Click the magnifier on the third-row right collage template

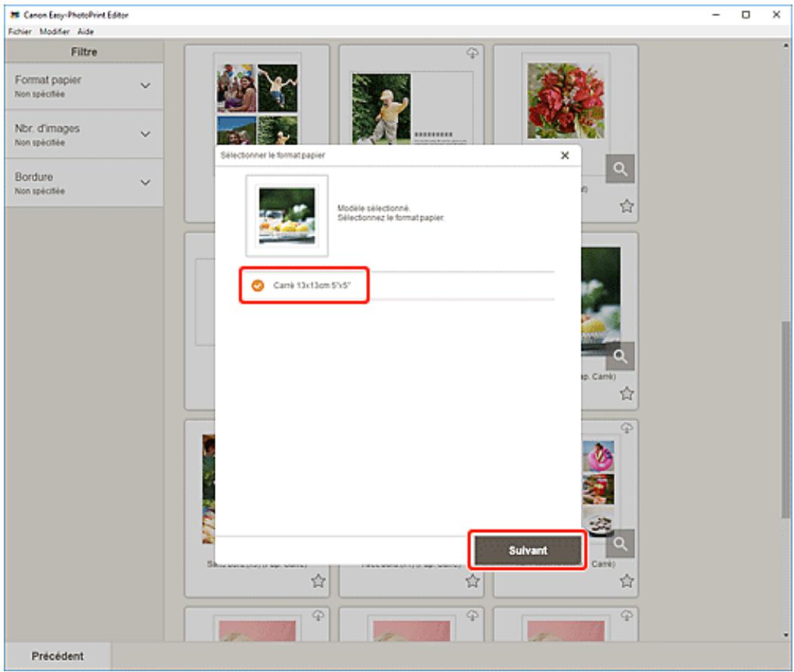(620, 544)
